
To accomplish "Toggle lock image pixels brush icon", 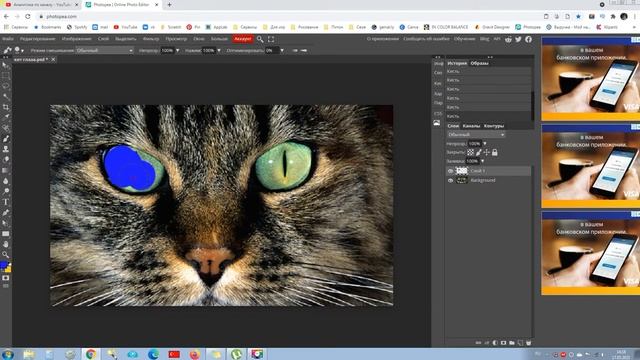I will [x=478, y=152].
